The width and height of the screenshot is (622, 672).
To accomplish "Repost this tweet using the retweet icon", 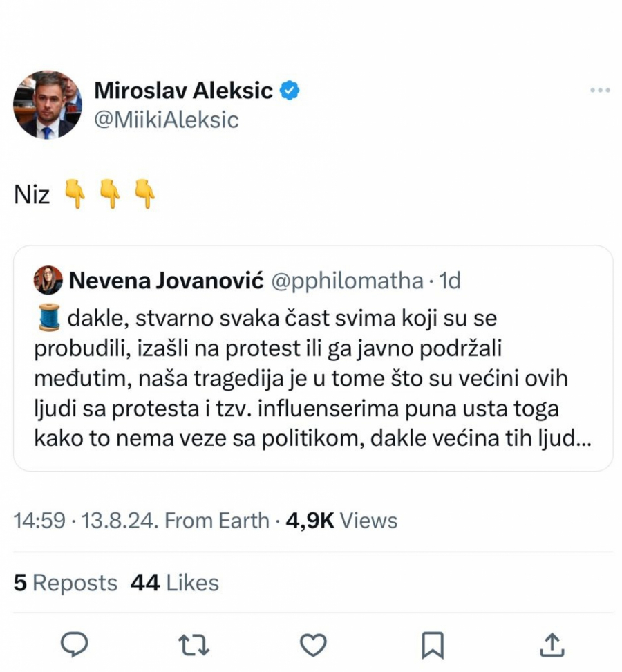I will click(193, 644).
